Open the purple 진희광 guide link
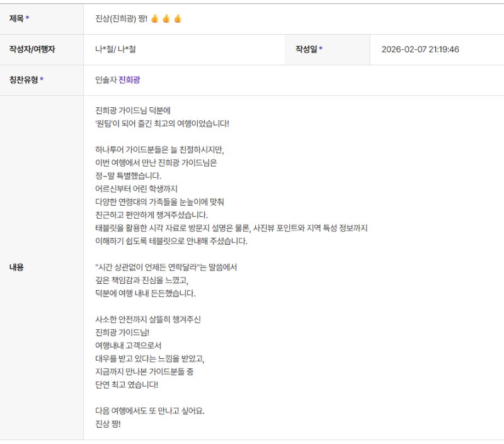This screenshot has height=444, width=504. 130,80
